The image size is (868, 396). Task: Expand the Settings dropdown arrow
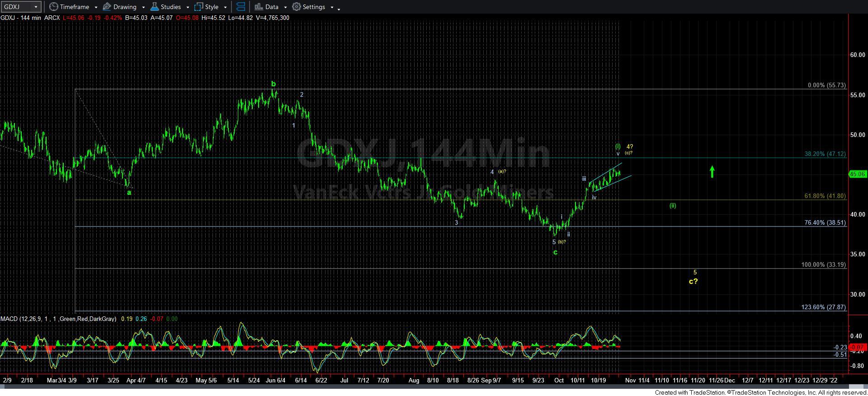point(332,7)
